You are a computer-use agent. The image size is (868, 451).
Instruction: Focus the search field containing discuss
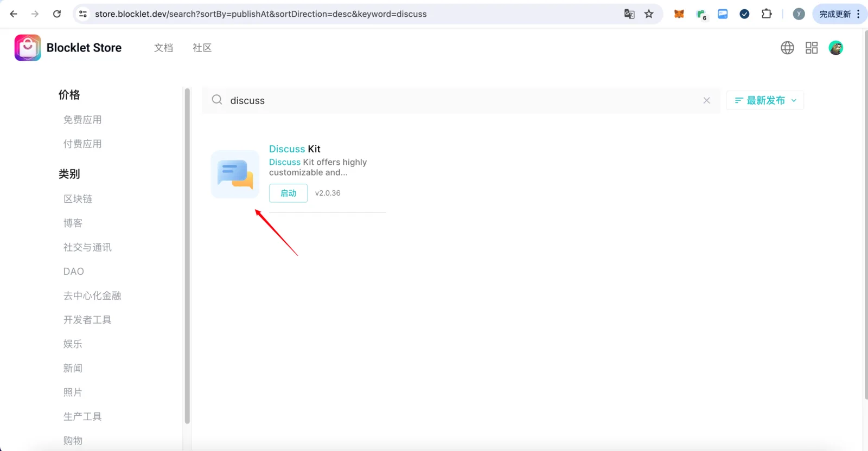pos(461,100)
